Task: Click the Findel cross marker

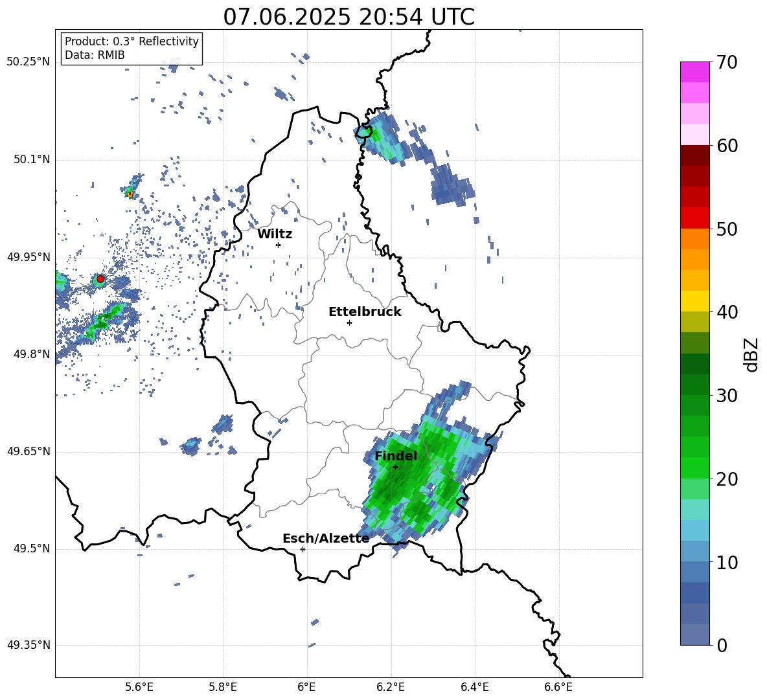Action: [395, 468]
